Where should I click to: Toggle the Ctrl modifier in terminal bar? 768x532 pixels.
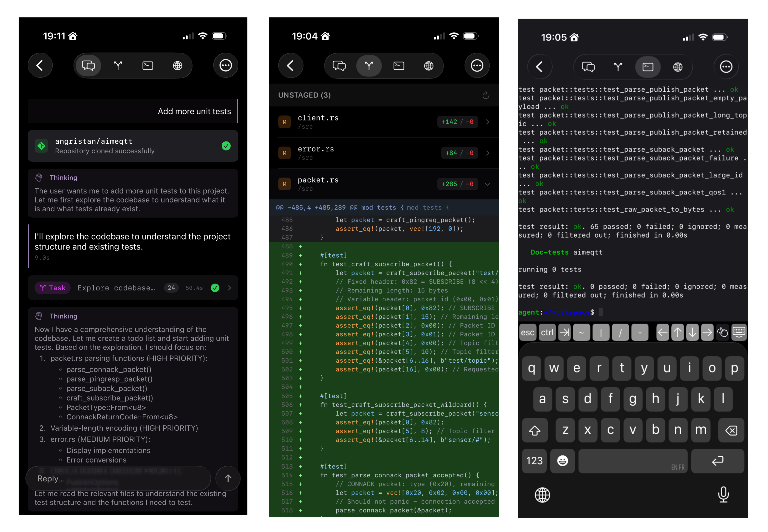(547, 332)
